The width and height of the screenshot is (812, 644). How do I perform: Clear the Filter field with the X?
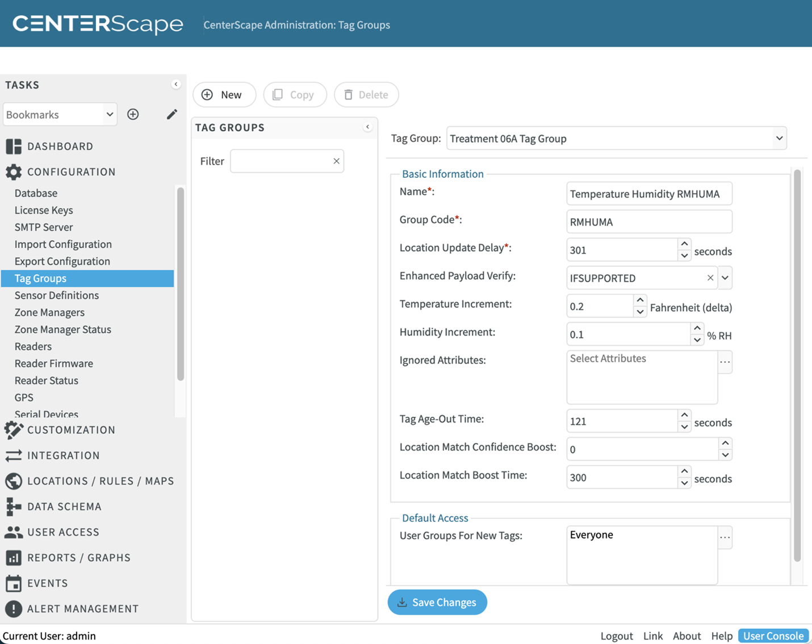(x=336, y=161)
